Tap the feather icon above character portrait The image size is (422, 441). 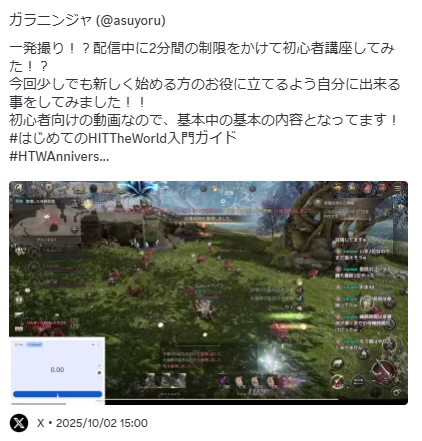(x=337, y=363)
